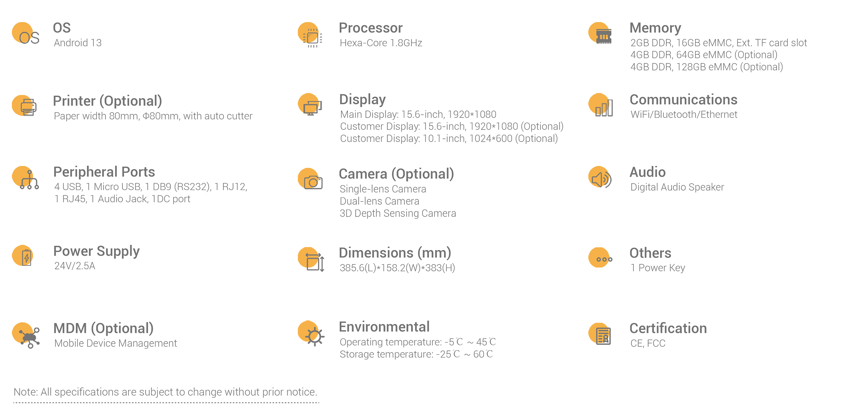This screenshot has width=868, height=417.
Task: Click the Audio speaker icon
Action: 600,177
